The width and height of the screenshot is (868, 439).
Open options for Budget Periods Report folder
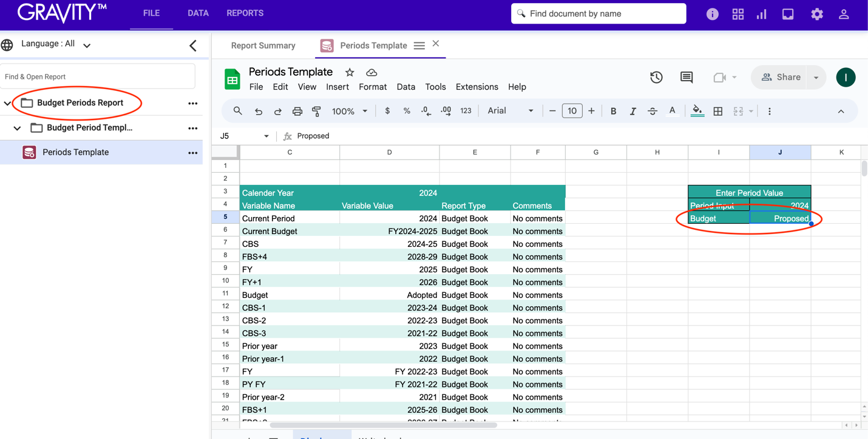193,104
